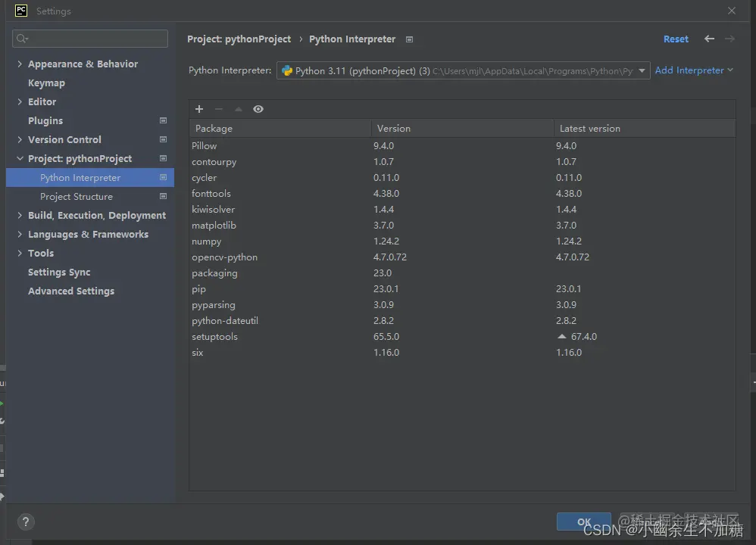
Task: Click latest version 1.24.2 for numpy
Action: (568, 241)
